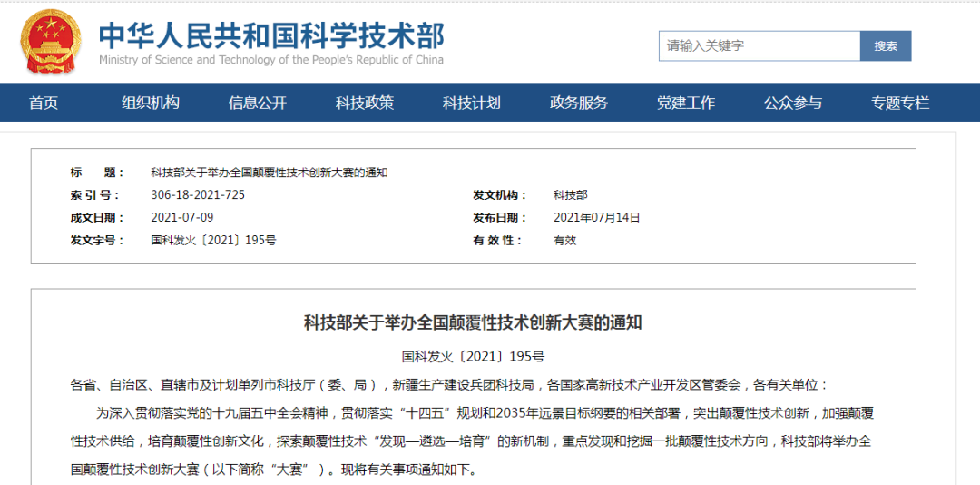Image resolution: width=980 pixels, height=485 pixels.
Task: Select 信息公开 navigation tab
Action: tap(258, 103)
